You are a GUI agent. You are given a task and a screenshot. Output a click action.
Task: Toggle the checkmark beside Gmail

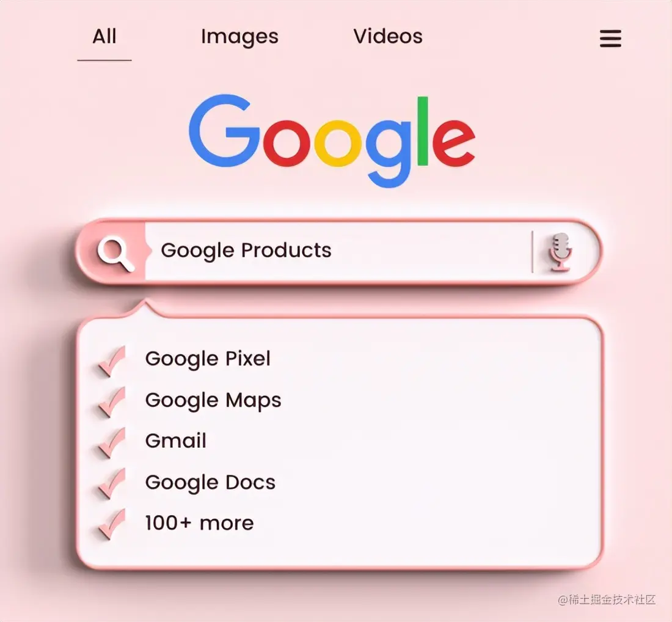(112, 443)
